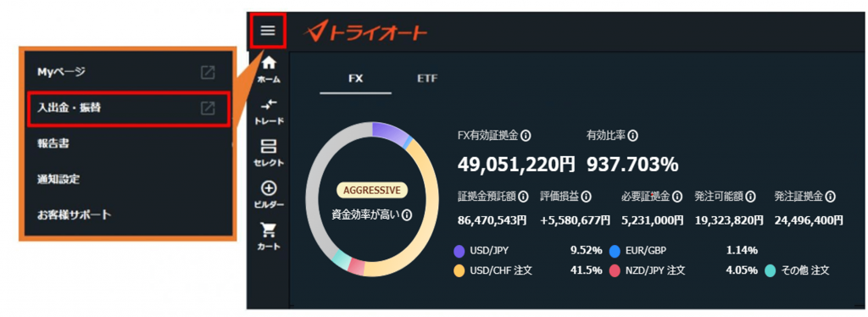Click info icon beside FX有効証拠金
Viewport: 868px width, 317px height.
526,135
